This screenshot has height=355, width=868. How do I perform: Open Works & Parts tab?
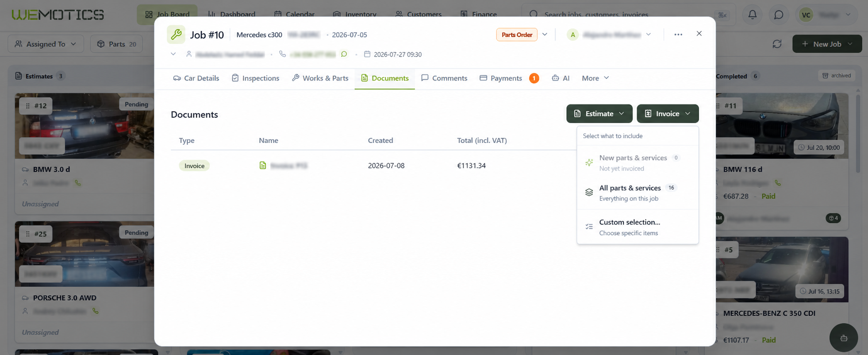pyautogui.click(x=320, y=78)
